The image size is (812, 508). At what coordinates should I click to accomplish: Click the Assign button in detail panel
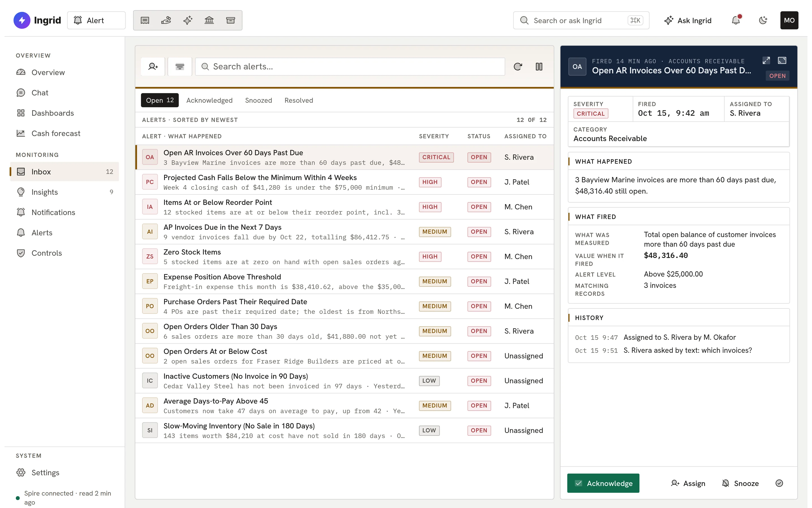pos(688,483)
